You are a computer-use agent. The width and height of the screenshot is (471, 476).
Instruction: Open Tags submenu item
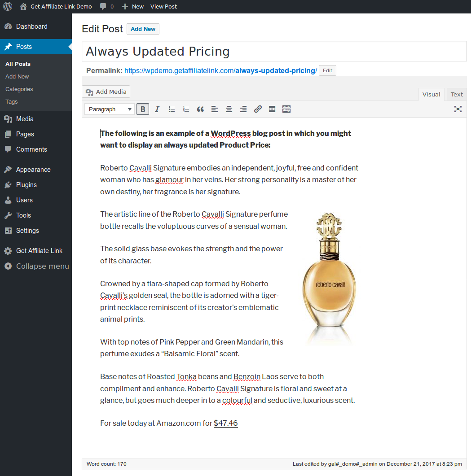click(12, 102)
